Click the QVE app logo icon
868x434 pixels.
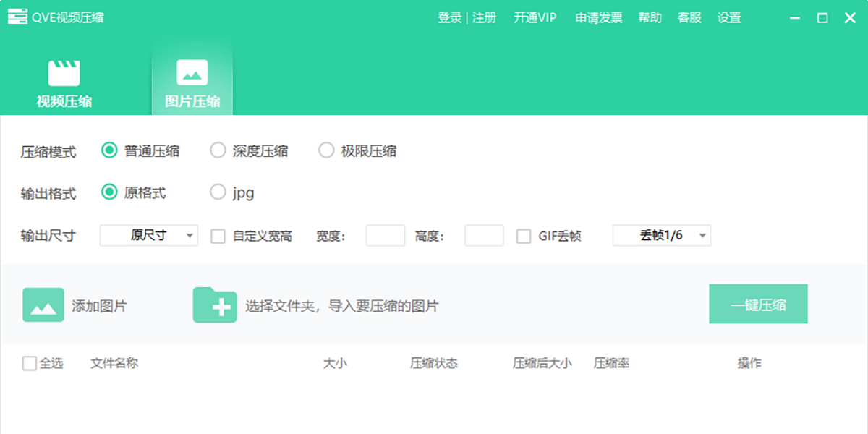point(17,17)
